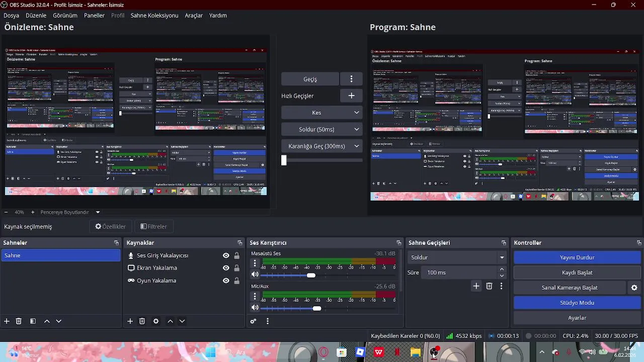Click Yayını Durdur button
Image resolution: width=644 pixels, height=362 pixels.
[577, 257]
